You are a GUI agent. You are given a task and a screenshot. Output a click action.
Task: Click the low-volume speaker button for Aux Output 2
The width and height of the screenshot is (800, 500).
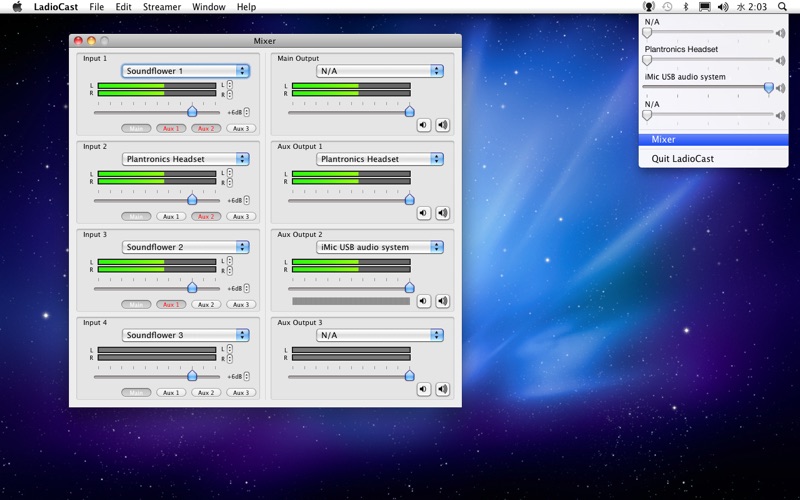tap(423, 301)
